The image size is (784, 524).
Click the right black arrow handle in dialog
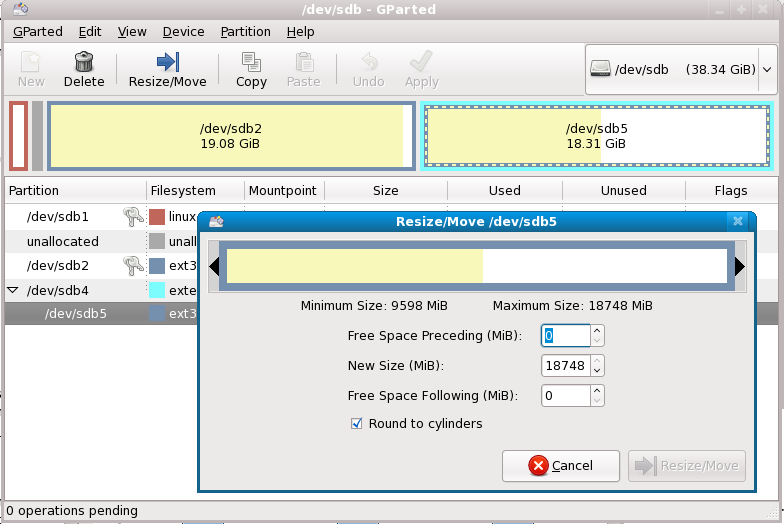coord(740,266)
